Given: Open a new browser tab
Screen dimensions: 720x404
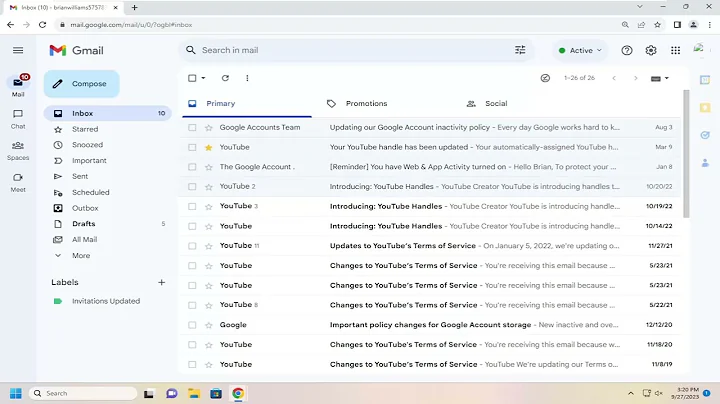Looking at the screenshot, I should click(135, 7).
